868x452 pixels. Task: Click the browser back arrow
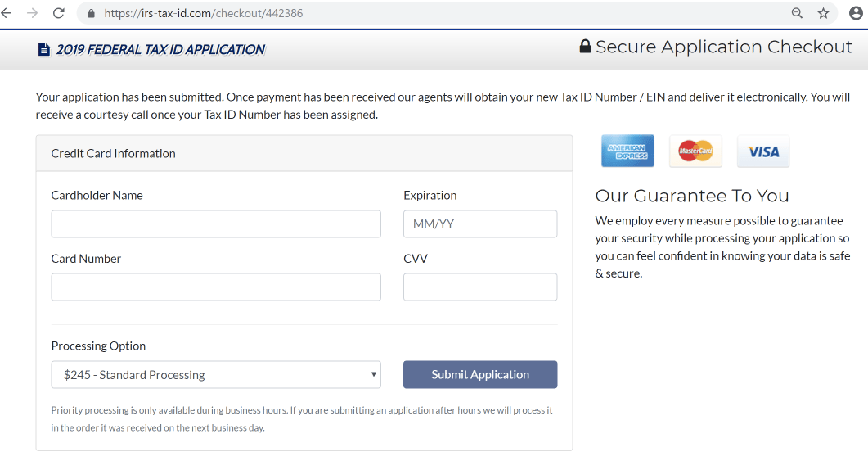[7, 13]
